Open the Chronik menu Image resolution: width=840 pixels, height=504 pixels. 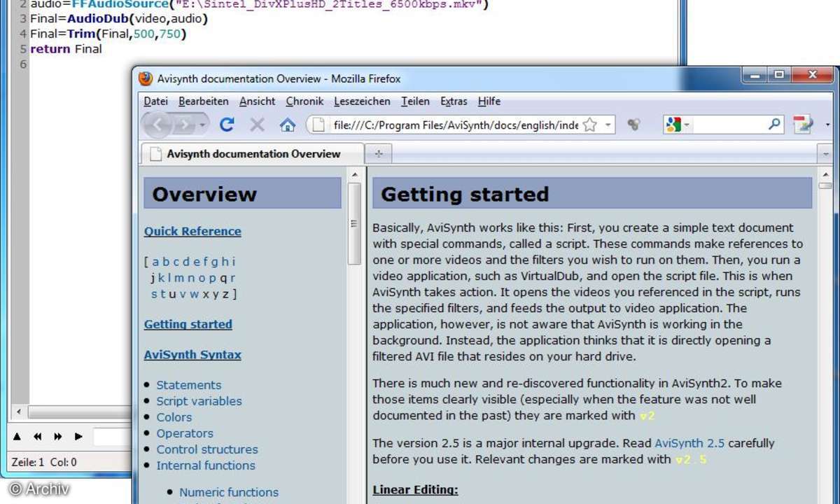(x=304, y=101)
